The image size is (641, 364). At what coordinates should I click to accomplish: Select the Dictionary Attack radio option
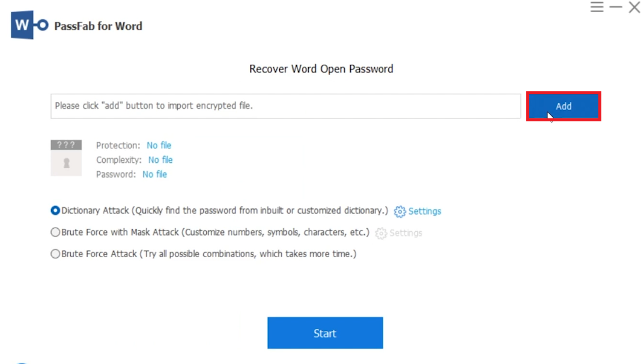coord(56,211)
